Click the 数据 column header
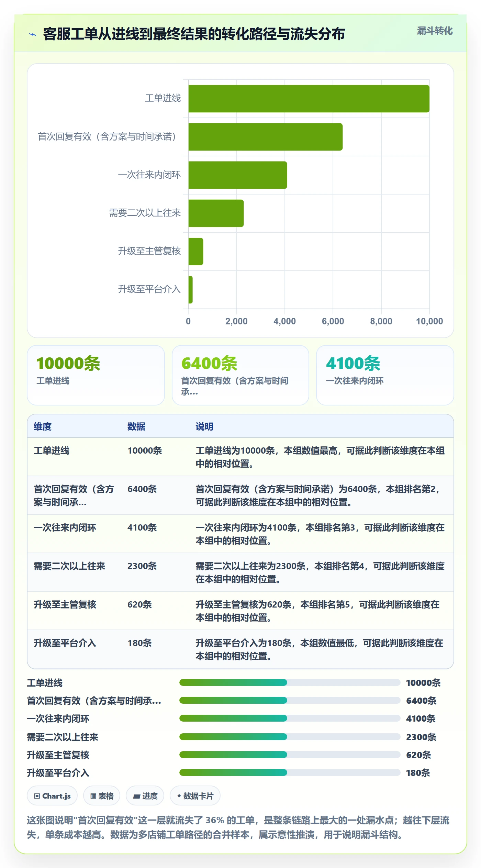The width and height of the screenshot is (481, 868). pos(136,426)
